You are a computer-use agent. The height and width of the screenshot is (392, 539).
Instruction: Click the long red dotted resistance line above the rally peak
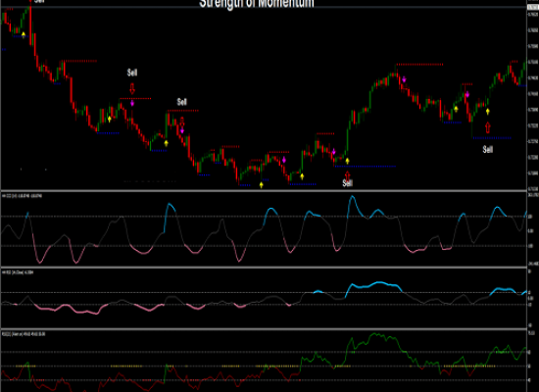click(x=419, y=65)
